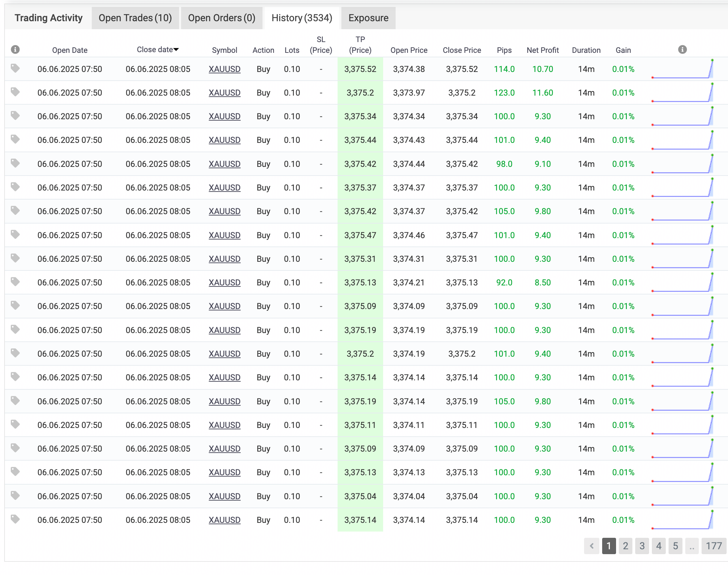This screenshot has width=728, height=575.
Task: Click the left info icon in table header
Action: [15, 50]
